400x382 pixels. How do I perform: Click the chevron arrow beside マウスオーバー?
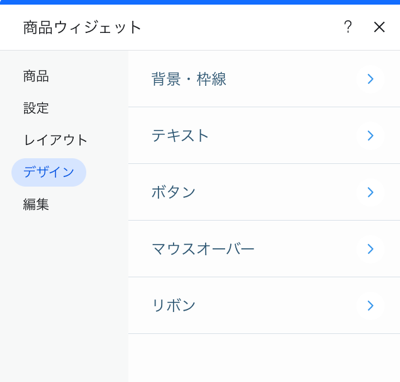pos(370,249)
